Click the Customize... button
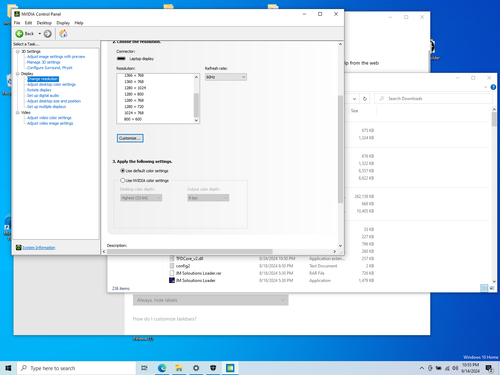500x375 pixels. pos(130,138)
